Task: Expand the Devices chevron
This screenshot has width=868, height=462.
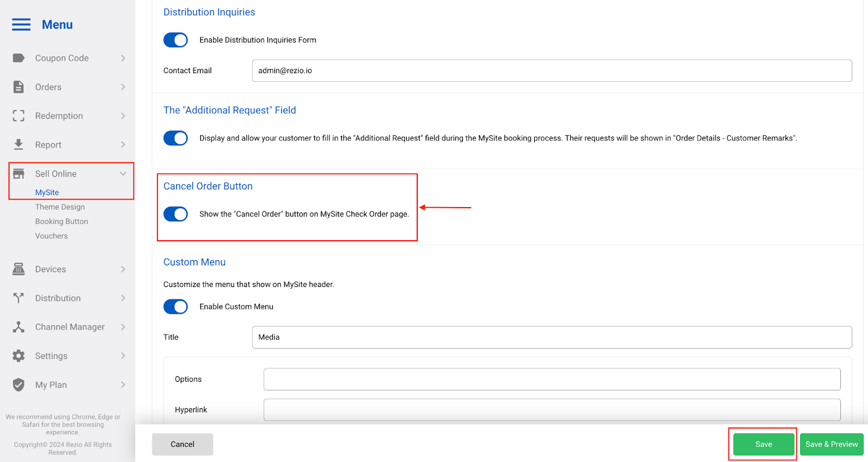Action: (123, 269)
